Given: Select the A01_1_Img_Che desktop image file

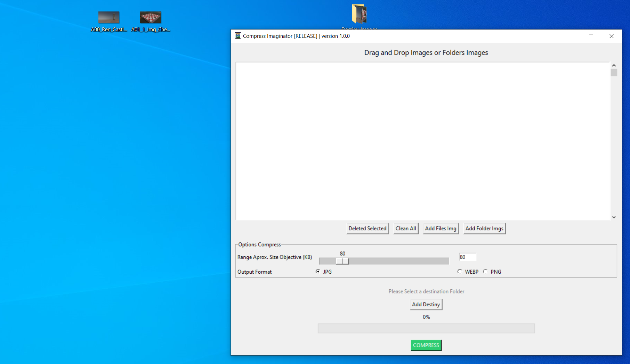Looking at the screenshot, I should coord(151,22).
